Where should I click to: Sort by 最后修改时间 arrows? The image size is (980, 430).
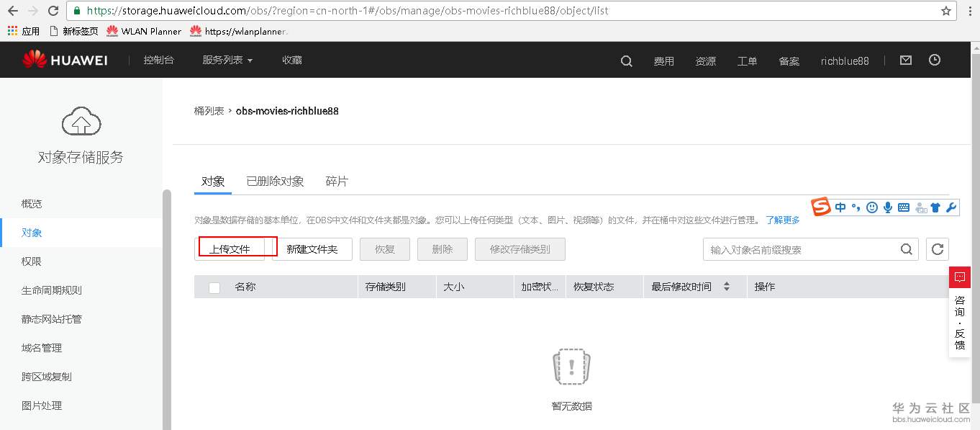(727, 287)
